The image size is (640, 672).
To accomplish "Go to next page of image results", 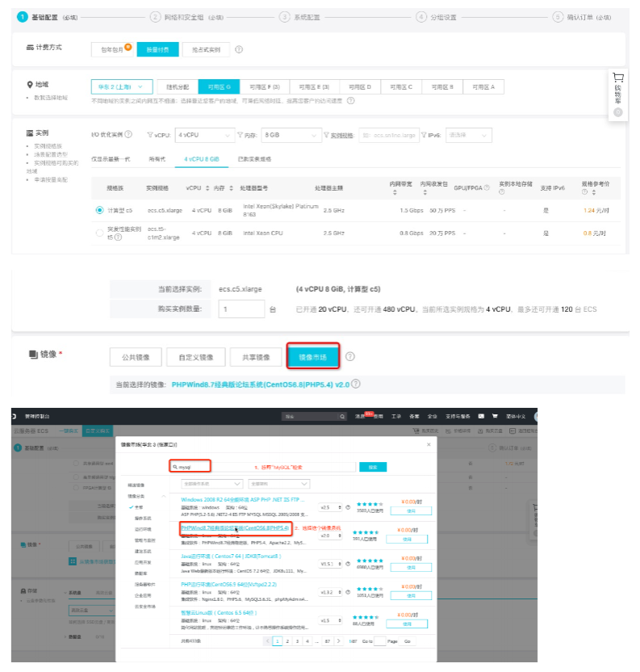I will coord(338,641).
